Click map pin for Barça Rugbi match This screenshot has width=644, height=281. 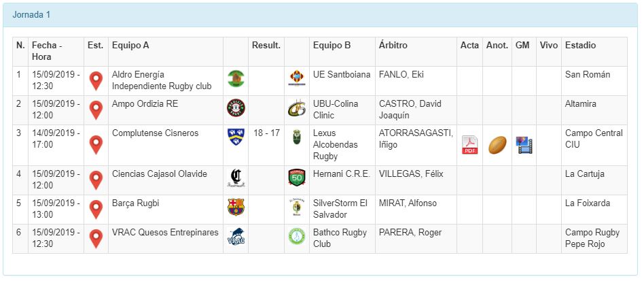(x=96, y=210)
